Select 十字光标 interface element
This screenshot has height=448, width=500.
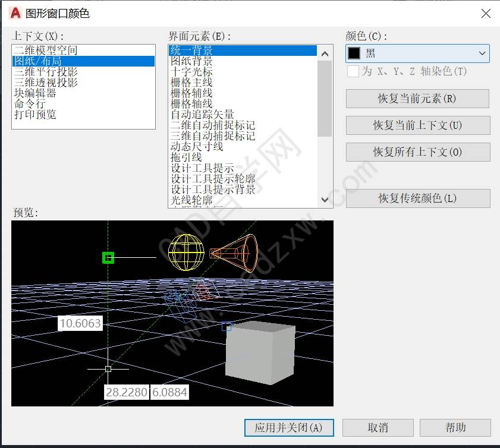(x=191, y=72)
